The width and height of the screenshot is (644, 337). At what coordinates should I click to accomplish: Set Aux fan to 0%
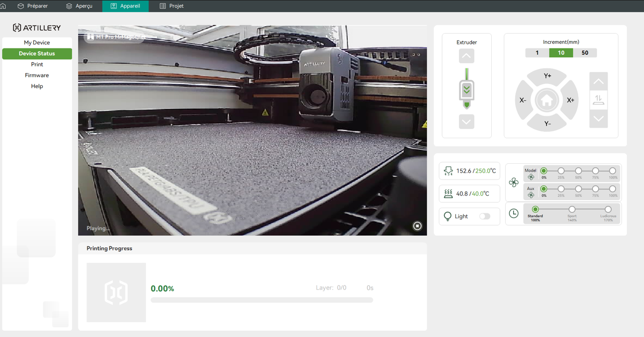point(544,189)
